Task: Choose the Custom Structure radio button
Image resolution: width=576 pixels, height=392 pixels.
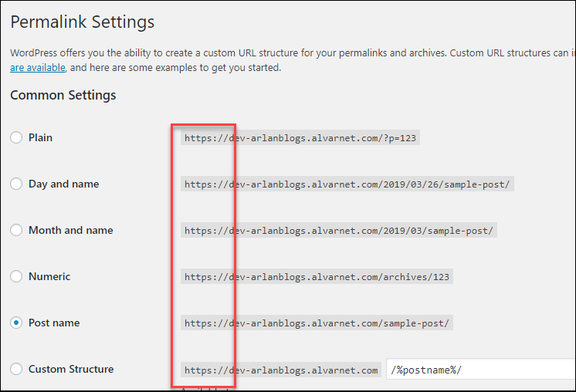Action: 16,369
